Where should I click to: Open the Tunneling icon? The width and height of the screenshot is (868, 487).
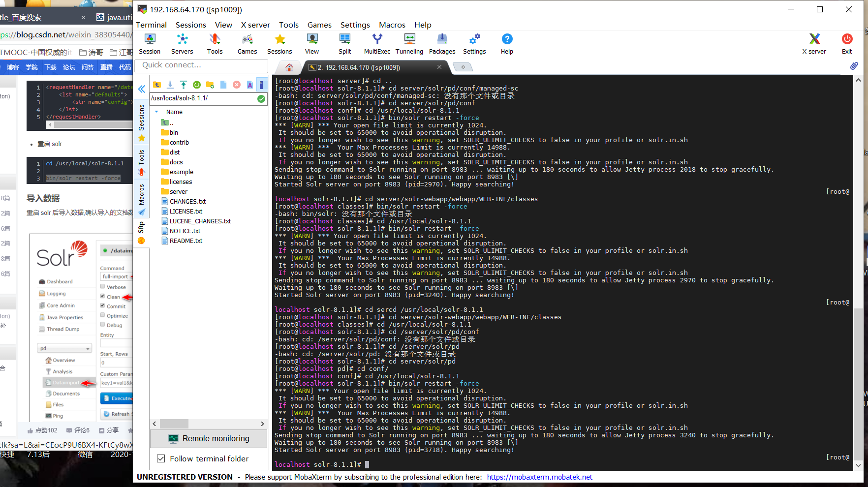pos(409,44)
